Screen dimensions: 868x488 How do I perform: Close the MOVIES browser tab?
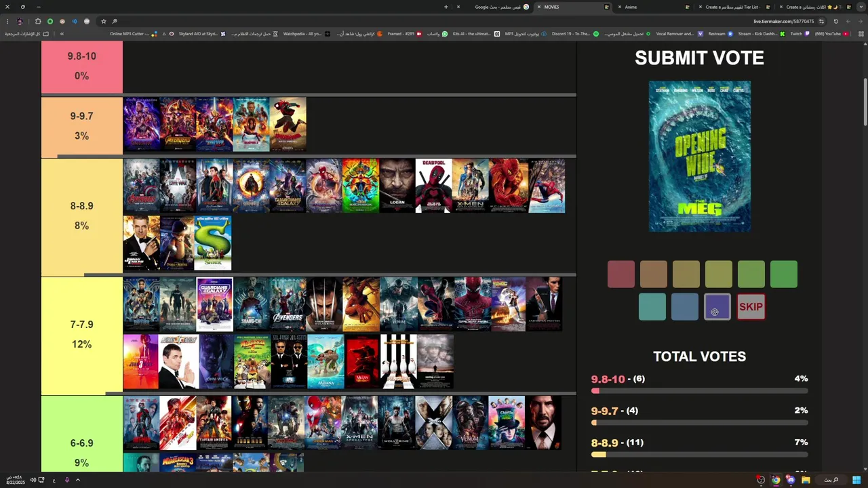[x=539, y=7]
